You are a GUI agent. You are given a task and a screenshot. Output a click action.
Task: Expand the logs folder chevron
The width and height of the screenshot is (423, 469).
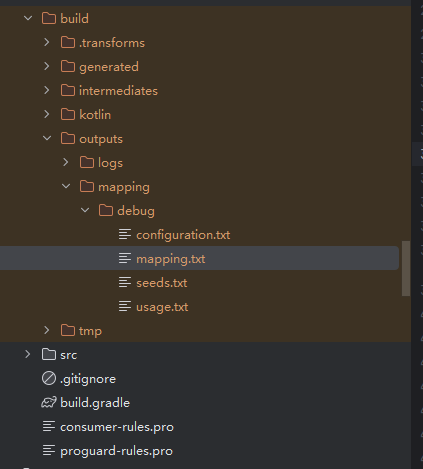(66, 162)
